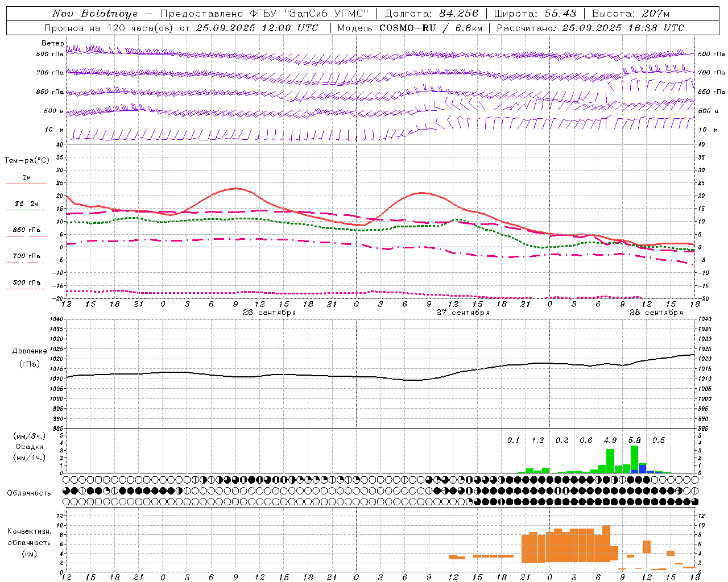The width and height of the screenshot is (728, 582).
Task: Click the station title Nov_Bolotnoye
Action: [x=95, y=14]
